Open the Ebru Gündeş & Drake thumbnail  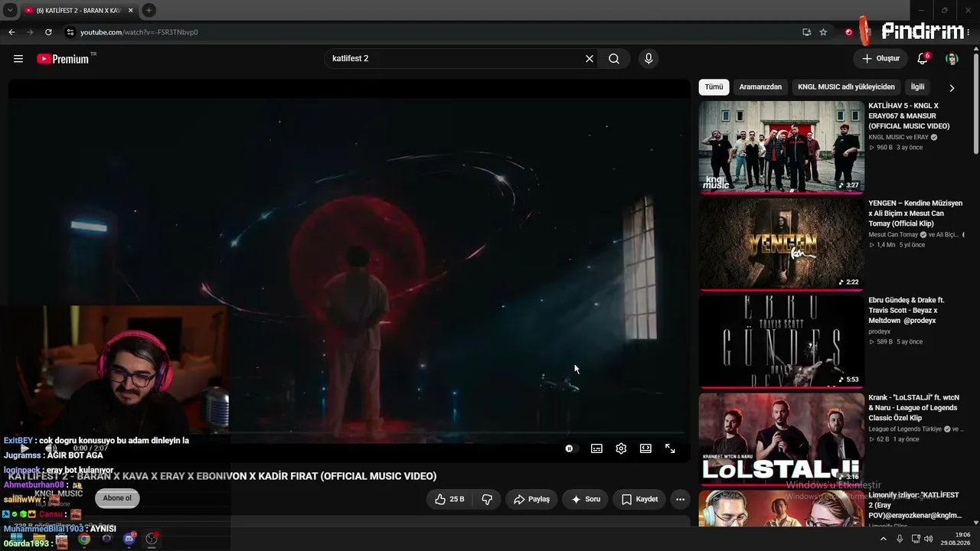tap(781, 341)
